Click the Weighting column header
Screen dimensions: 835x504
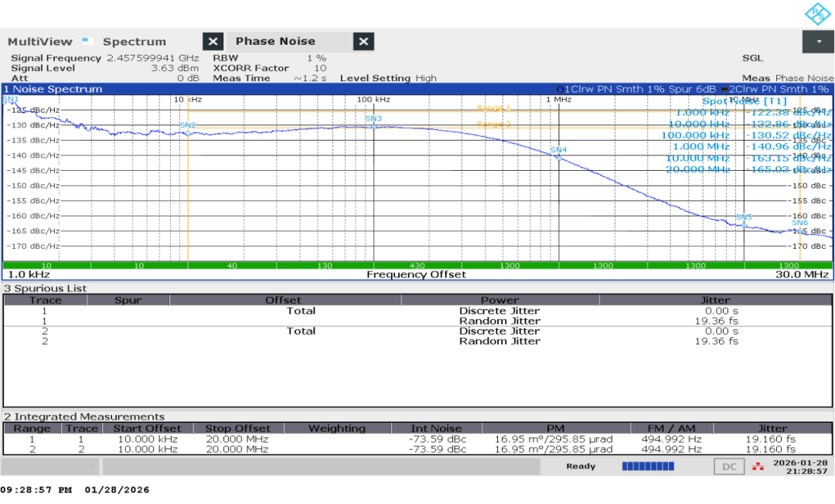(x=337, y=428)
